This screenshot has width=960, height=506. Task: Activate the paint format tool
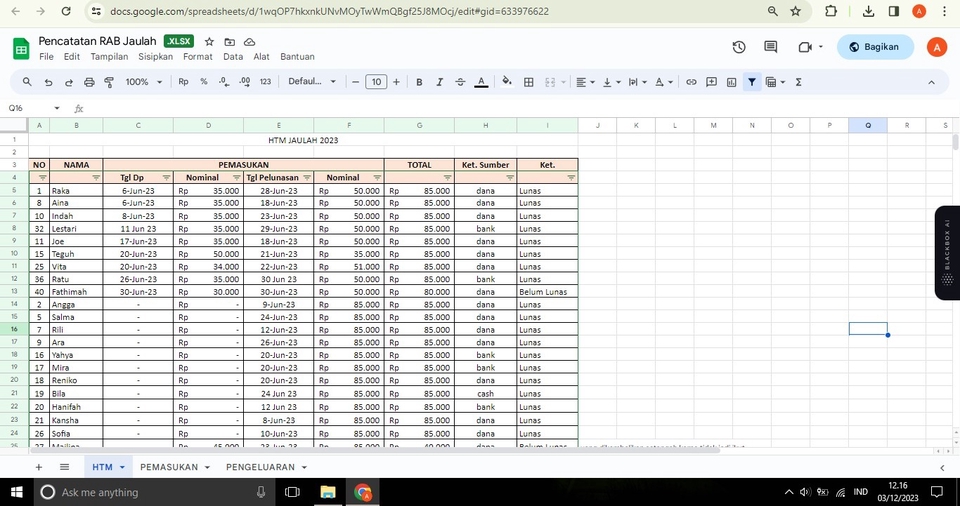tap(110, 82)
